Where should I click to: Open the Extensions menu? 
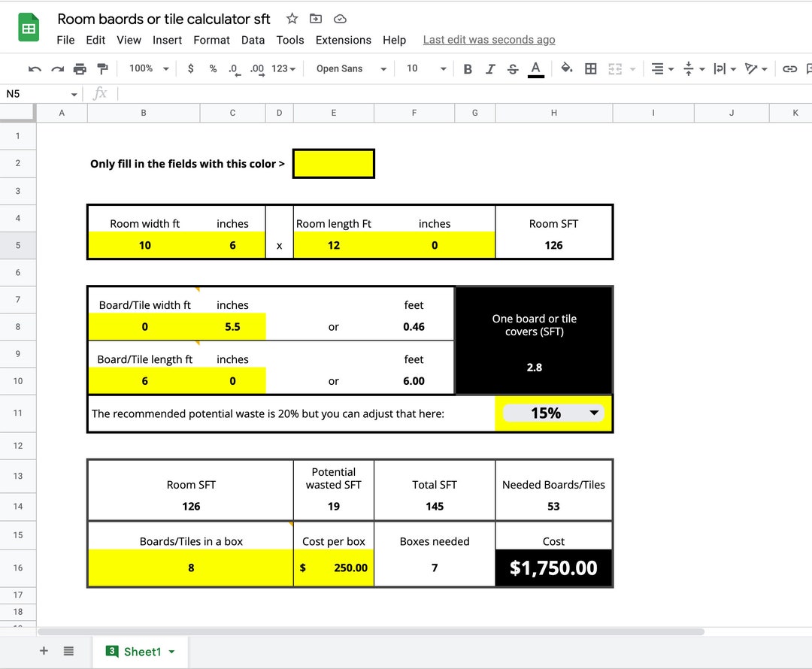(x=343, y=40)
